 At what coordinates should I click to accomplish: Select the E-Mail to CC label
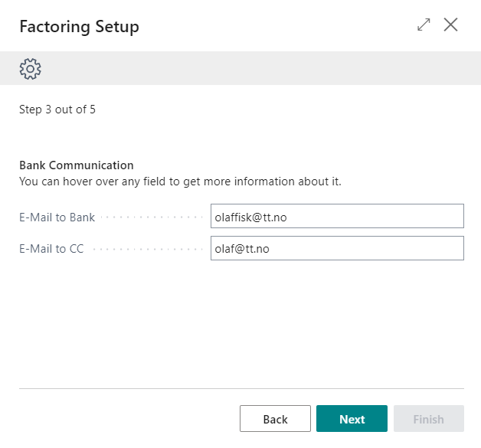pyautogui.click(x=51, y=249)
